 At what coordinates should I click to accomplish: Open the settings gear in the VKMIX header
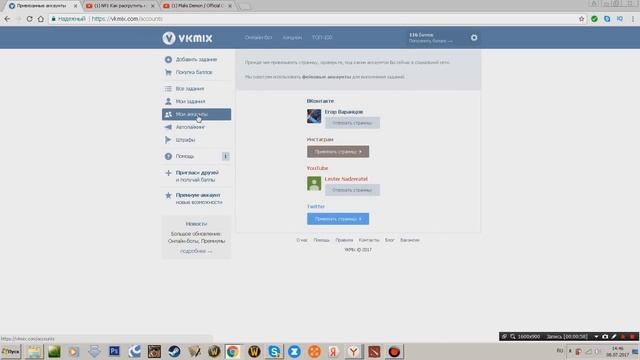coord(474,38)
